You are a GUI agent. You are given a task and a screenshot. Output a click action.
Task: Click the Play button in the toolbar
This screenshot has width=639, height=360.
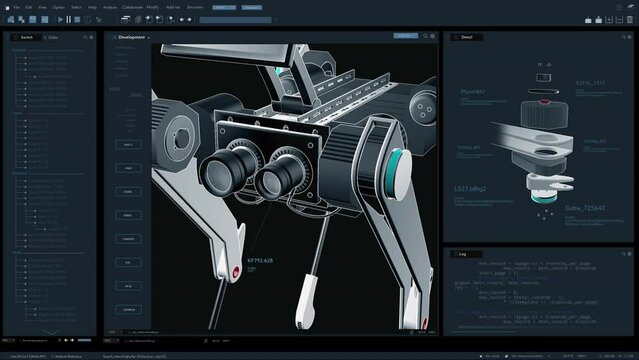pos(60,19)
